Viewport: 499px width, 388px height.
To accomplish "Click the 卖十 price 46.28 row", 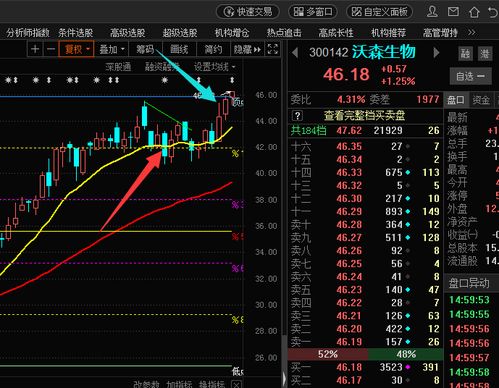I will (365, 224).
